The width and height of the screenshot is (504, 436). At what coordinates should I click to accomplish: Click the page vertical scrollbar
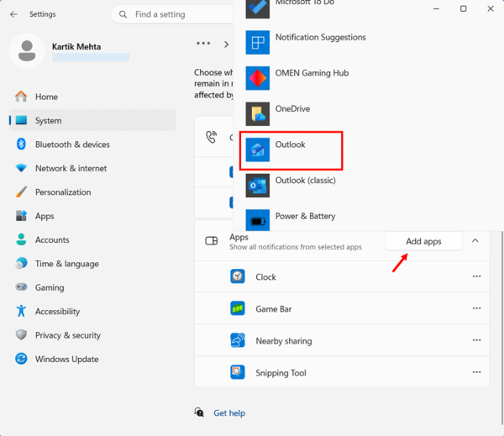[x=502, y=328]
